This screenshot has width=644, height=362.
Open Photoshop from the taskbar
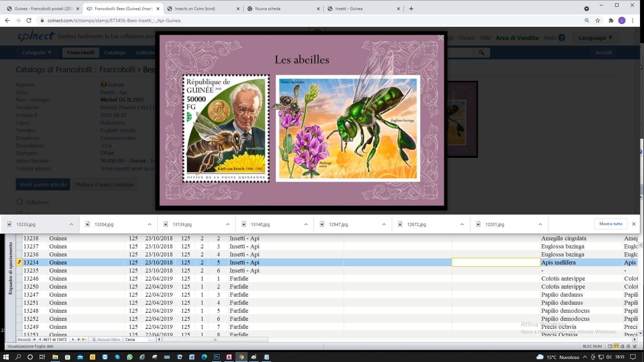[x=217, y=357]
